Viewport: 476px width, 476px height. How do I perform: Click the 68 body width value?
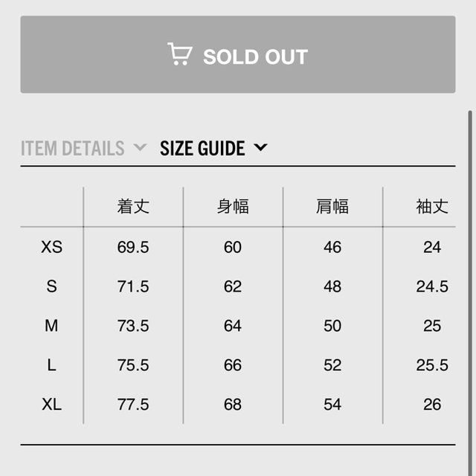(x=233, y=405)
